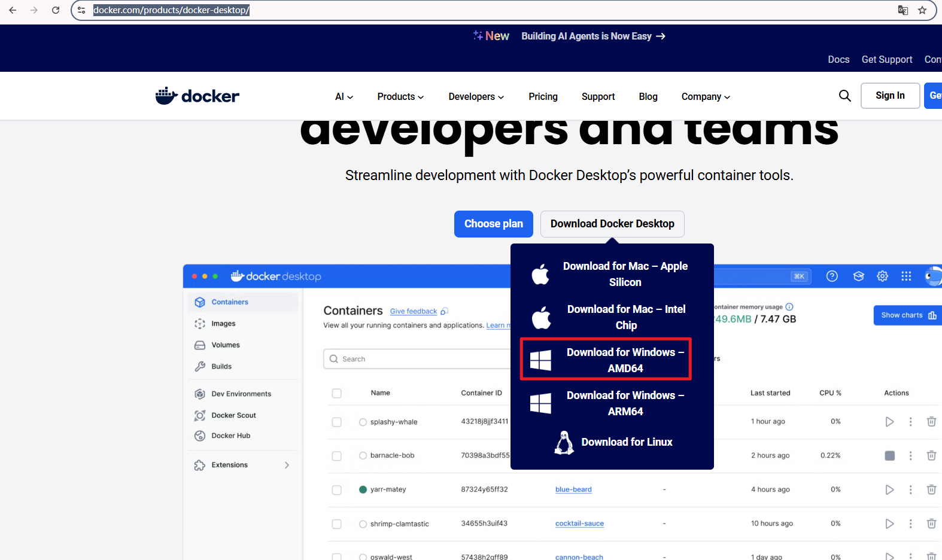Click the Give feedback link
942x560 pixels.
click(414, 311)
